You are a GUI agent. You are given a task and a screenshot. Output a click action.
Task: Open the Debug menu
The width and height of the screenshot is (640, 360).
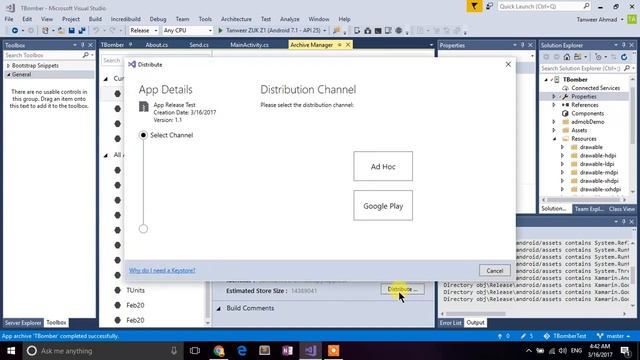158,19
